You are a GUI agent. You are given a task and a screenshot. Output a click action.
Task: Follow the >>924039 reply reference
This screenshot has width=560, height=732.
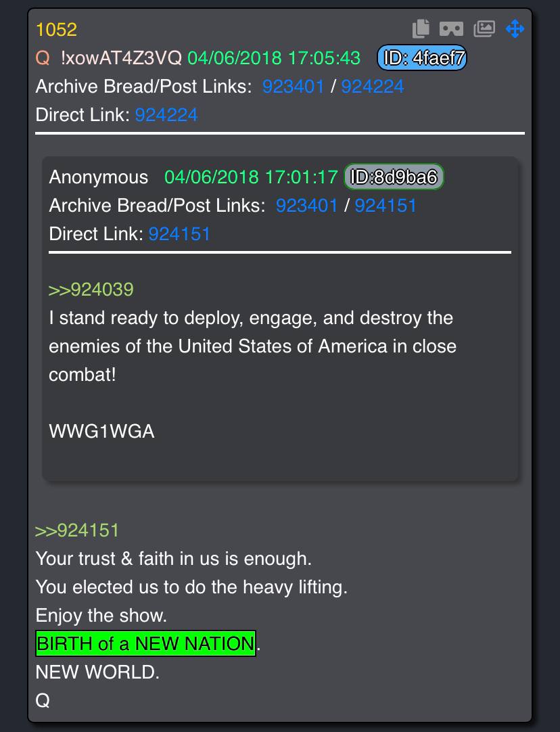pyautogui.click(x=91, y=290)
